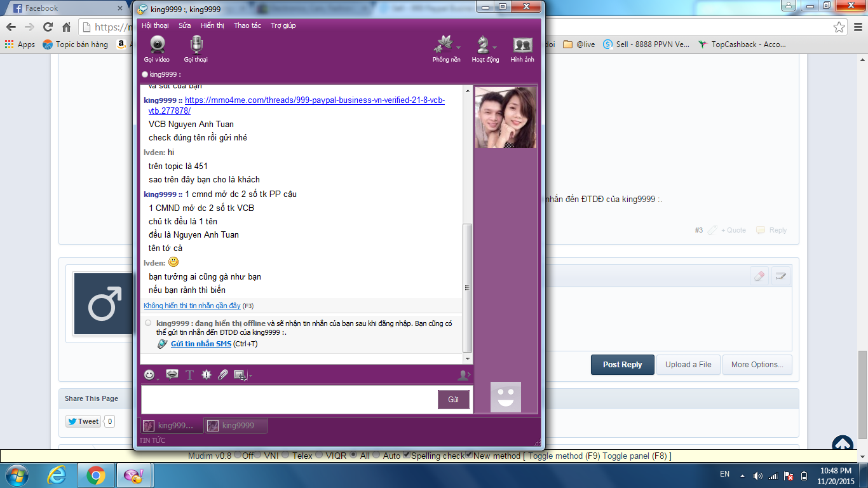Click into the chat message input box

tap(289, 400)
